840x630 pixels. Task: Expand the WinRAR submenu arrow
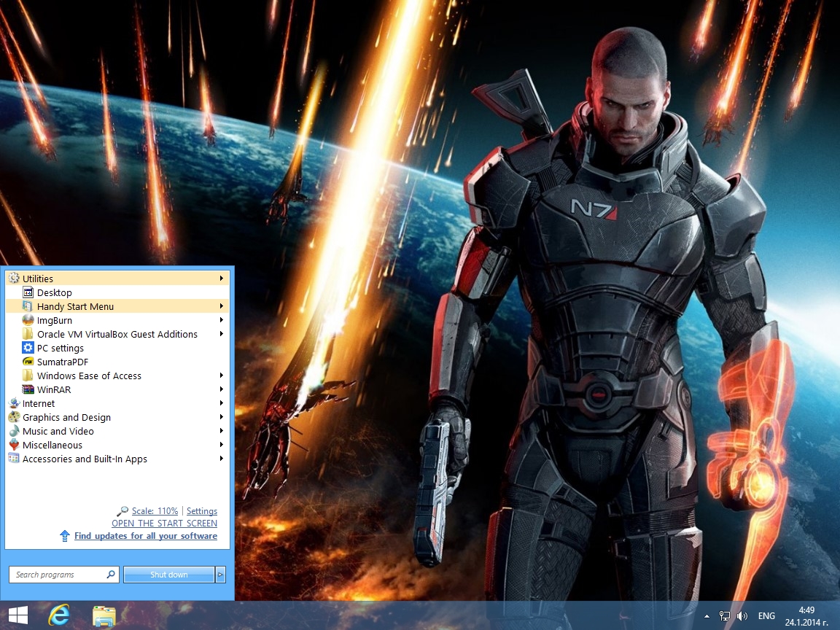pos(221,389)
